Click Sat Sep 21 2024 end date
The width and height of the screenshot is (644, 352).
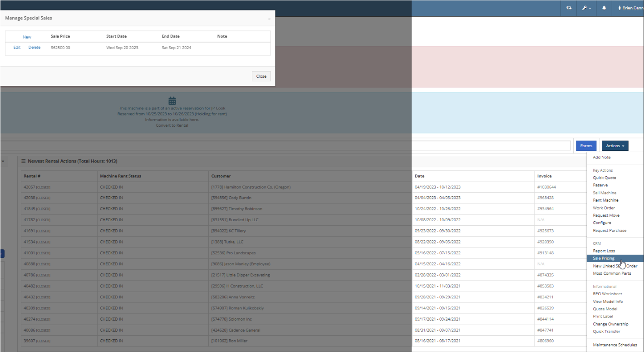pos(177,47)
